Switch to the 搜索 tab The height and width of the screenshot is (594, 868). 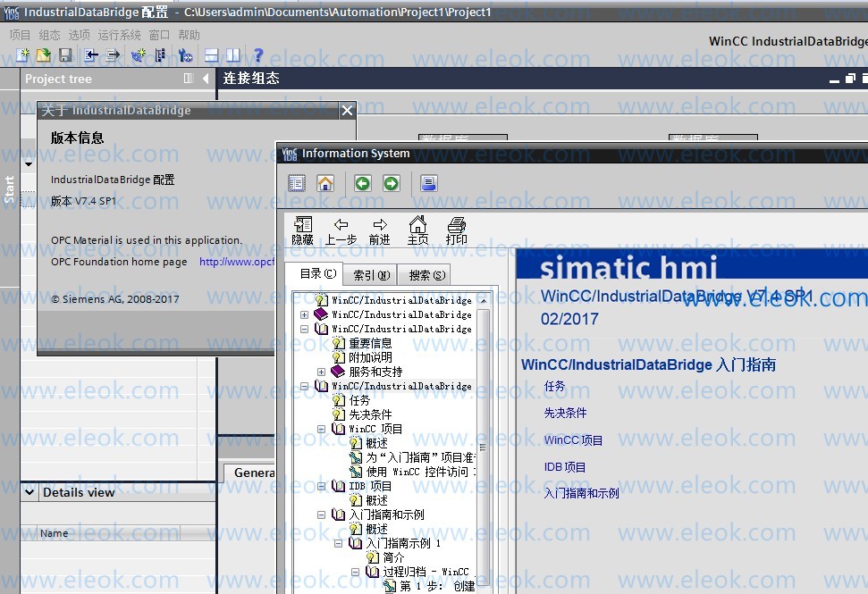426,275
